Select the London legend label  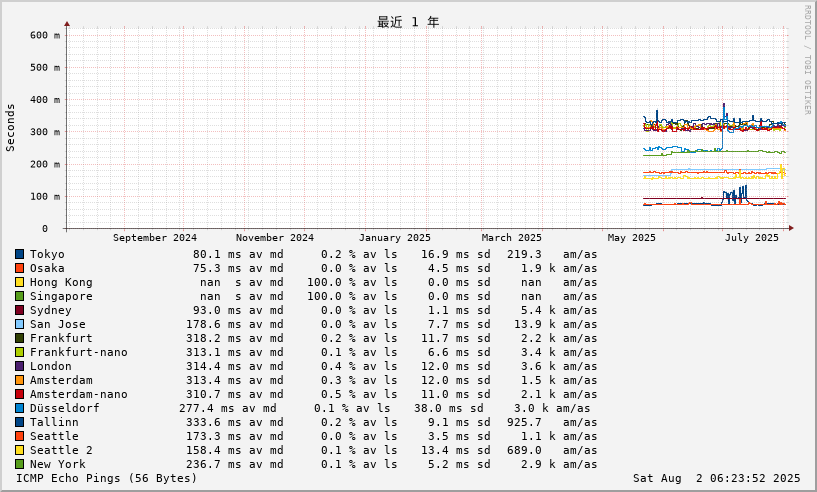(51, 366)
